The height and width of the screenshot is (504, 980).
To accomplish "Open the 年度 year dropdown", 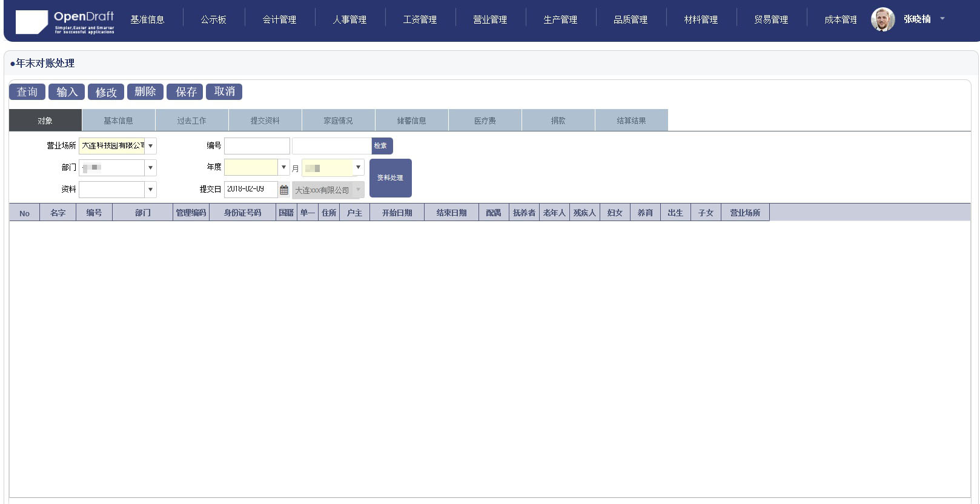I will (x=283, y=167).
